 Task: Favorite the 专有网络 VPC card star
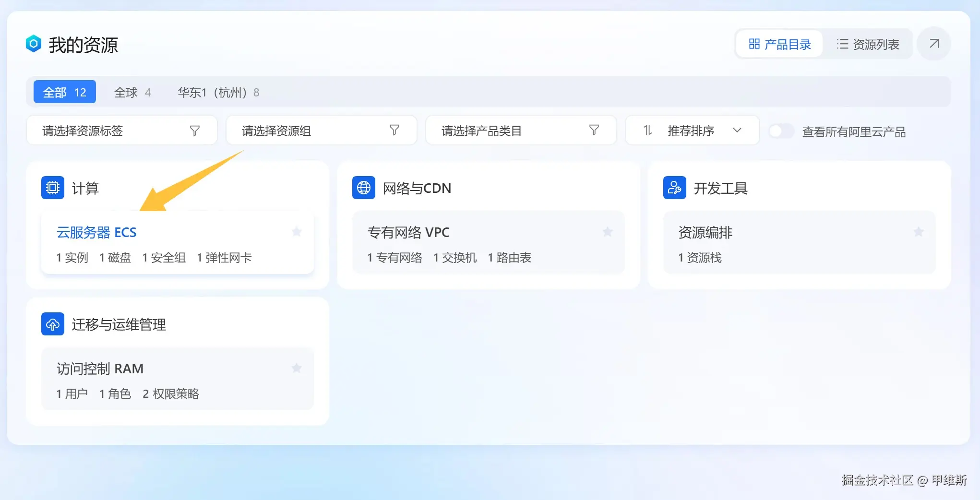point(608,232)
